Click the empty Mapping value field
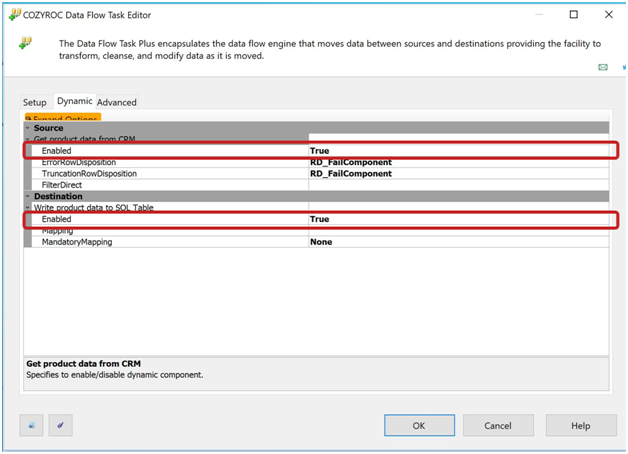Image resolution: width=628 pixels, height=454 pixels. [x=459, y=231]
